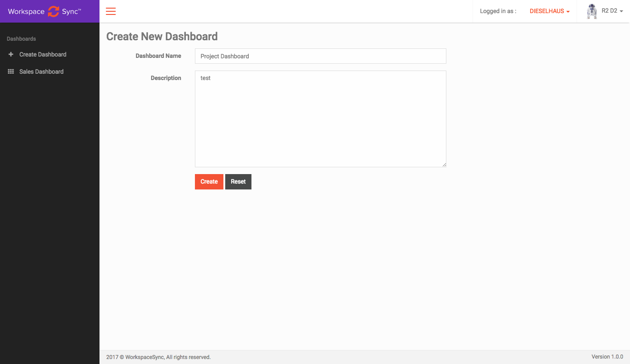This screenshot has width=630, height=364.
Task: Click the Dashboards sidebar section header
Action: tap(21, 39)
